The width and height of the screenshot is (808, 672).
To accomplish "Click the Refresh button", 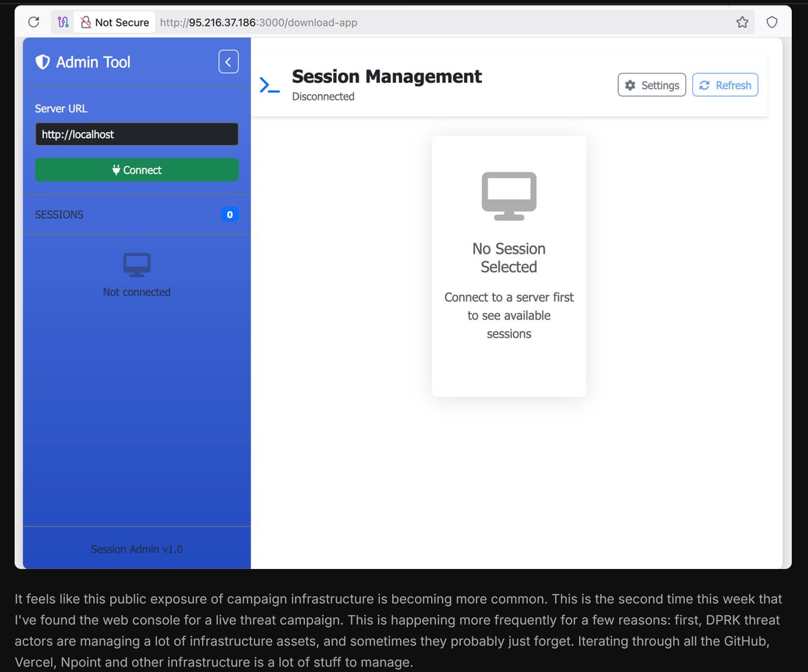I will [x=725, y=85].
